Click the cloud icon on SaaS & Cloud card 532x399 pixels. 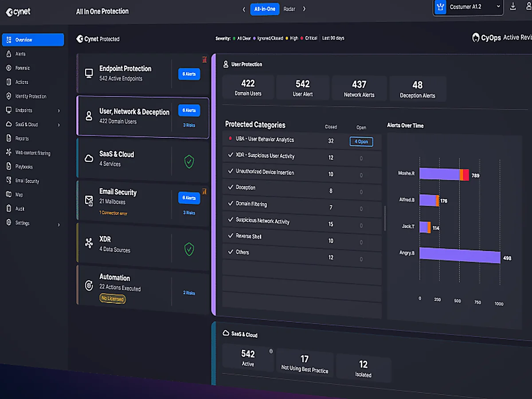click(89, 158)
